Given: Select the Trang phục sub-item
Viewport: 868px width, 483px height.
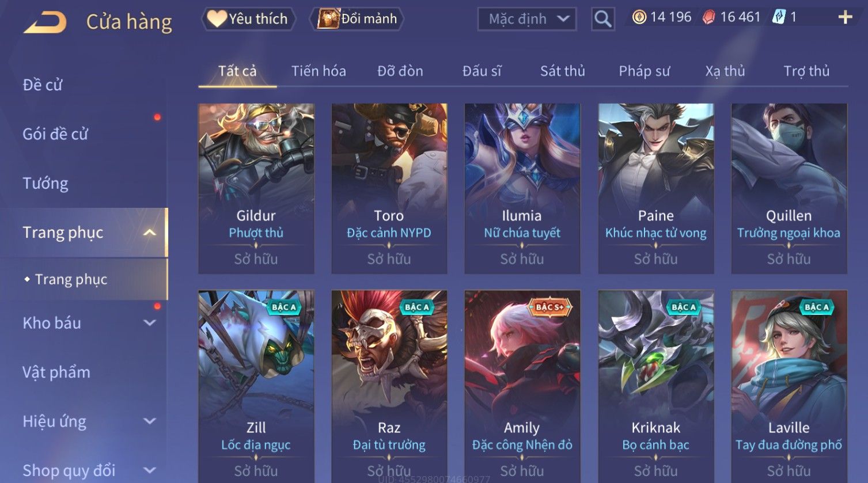Looking at the screenshot, I should 71,279.
